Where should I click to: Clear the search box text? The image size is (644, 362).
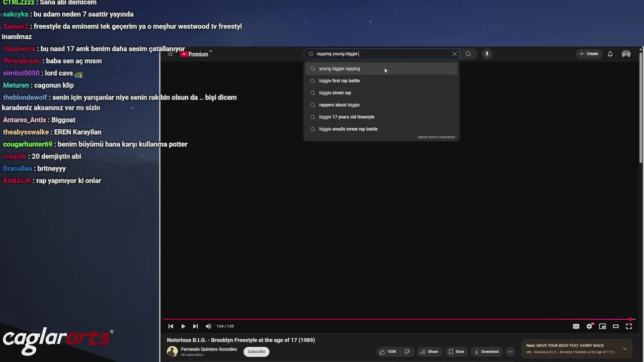455,54
